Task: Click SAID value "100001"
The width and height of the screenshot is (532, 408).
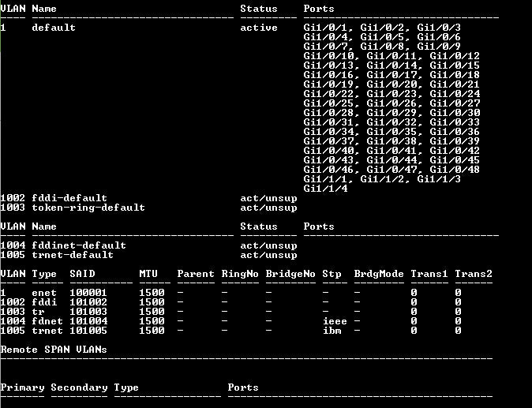Action: point(88,293)
